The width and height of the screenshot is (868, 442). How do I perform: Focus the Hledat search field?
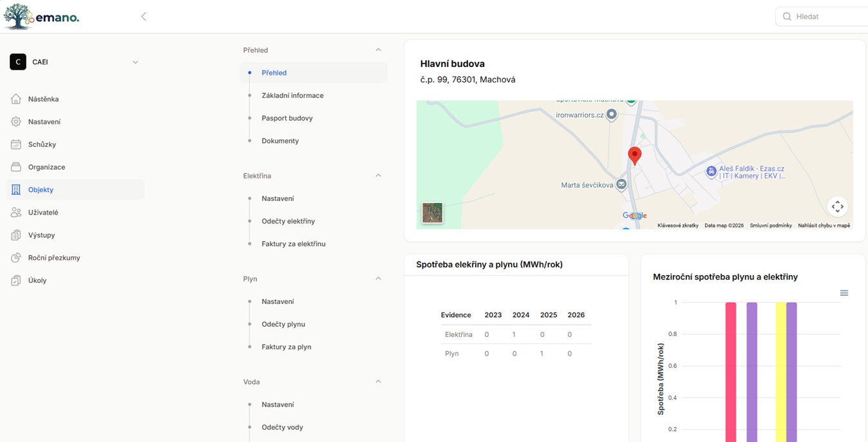pos(822,17)
